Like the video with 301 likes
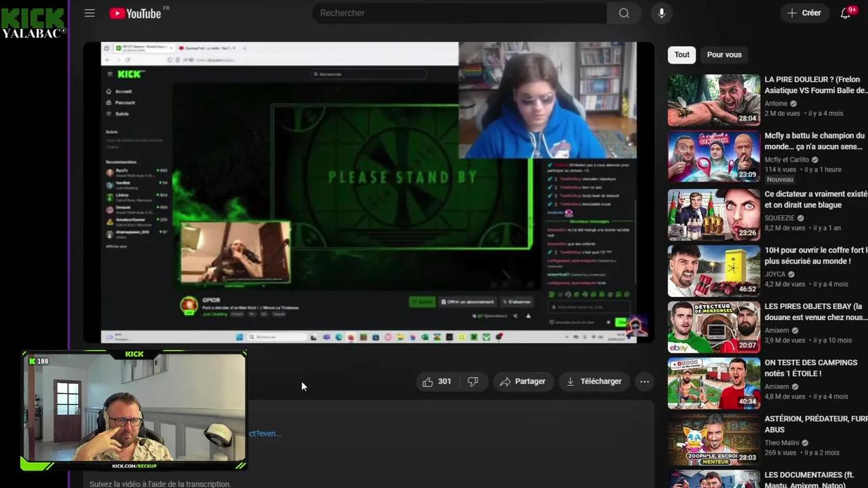868x488 pixels. (437, 382)
